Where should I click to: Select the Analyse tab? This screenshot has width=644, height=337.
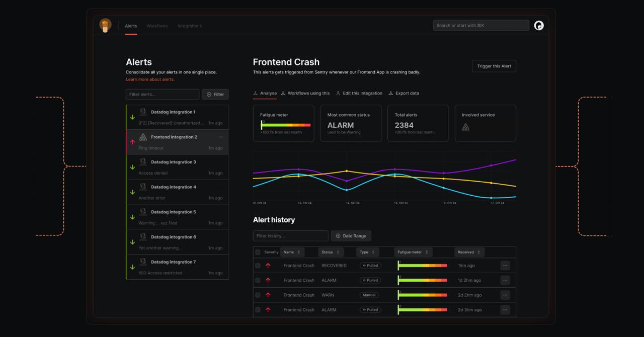tap(265, 93)
